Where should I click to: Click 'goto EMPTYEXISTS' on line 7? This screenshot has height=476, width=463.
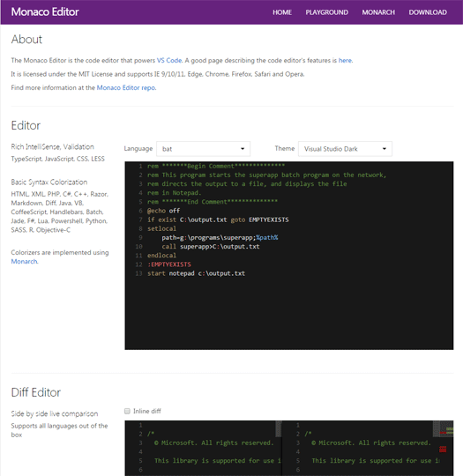[260, 219]
